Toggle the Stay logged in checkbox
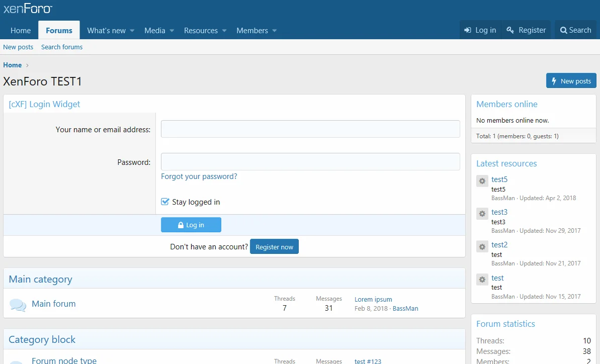Viewport: 600px width, 364px height. pyautogui.click(x=165, y=202)
